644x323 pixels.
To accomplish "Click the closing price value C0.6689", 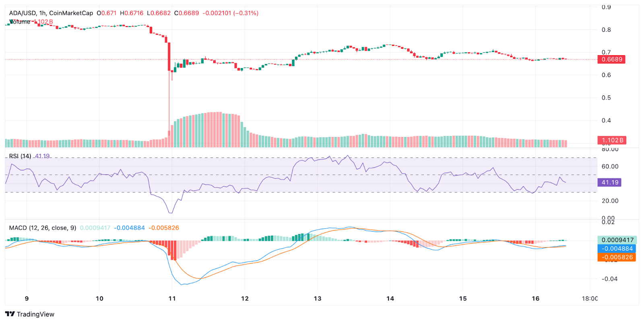I will pos(186,13).
